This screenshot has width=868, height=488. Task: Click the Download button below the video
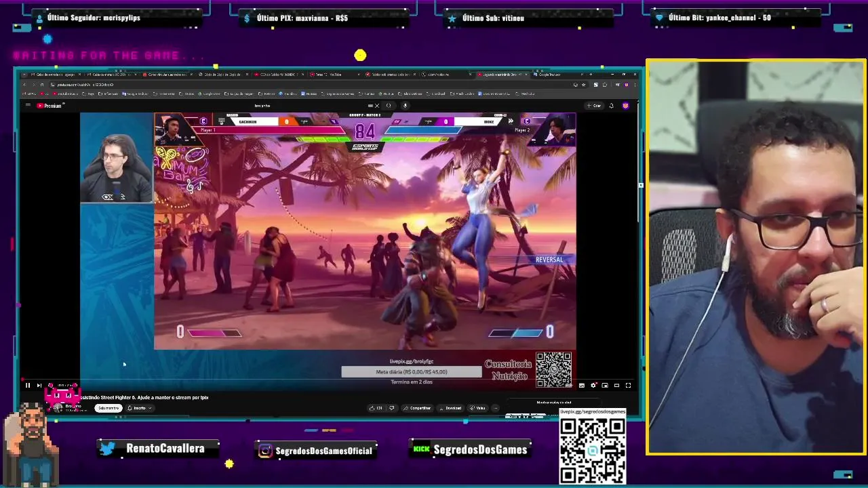click(450, 408)
